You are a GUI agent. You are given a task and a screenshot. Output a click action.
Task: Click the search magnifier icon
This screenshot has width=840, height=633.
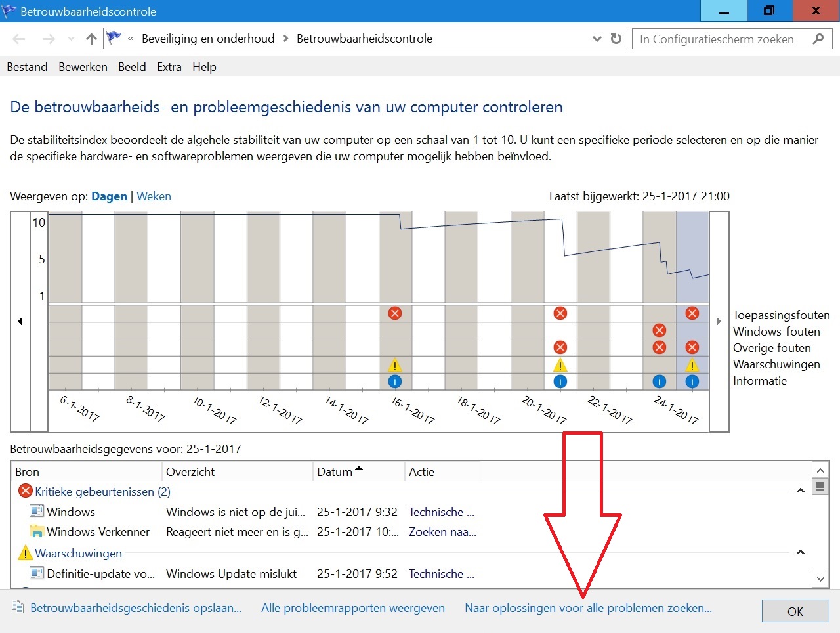coord(818,39)
